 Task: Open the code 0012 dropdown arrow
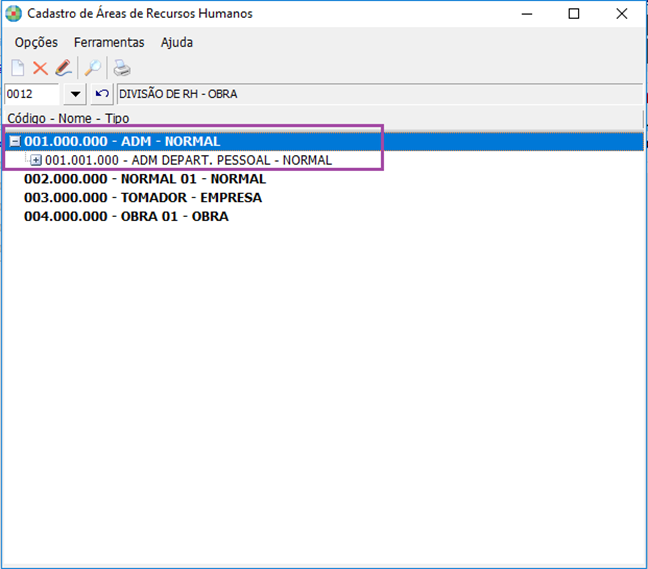(x=76, y=94)
